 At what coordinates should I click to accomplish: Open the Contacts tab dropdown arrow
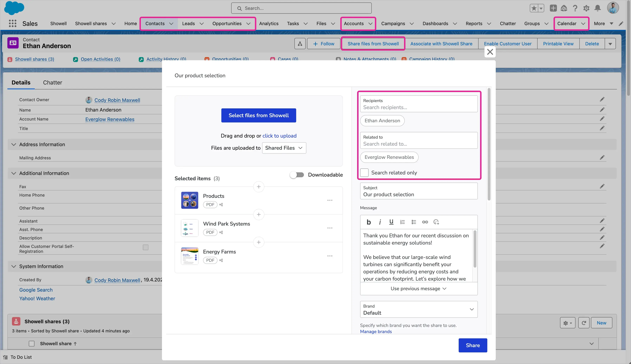pos(171,24)
